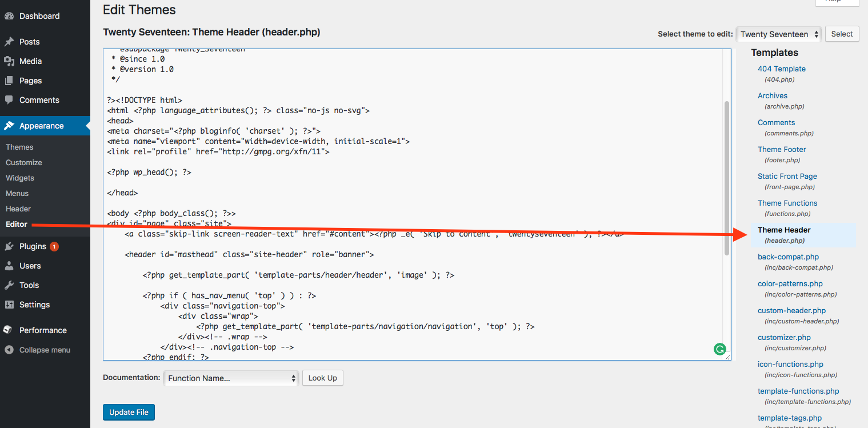
Task: Open the template-functions.php file
Action: click(x=798, y=391)
